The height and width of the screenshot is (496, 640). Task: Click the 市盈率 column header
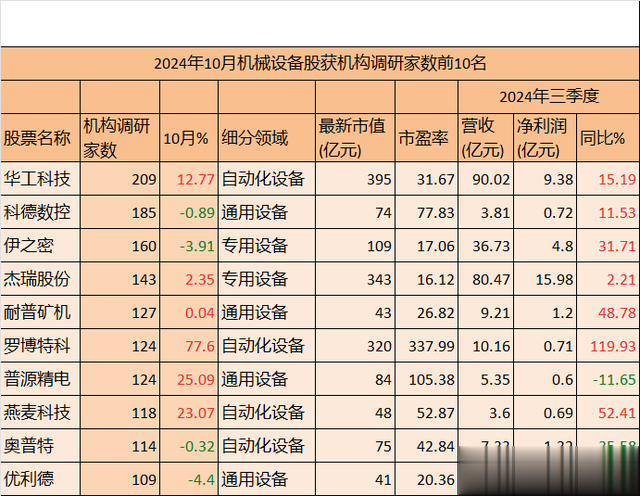[427, 138]
